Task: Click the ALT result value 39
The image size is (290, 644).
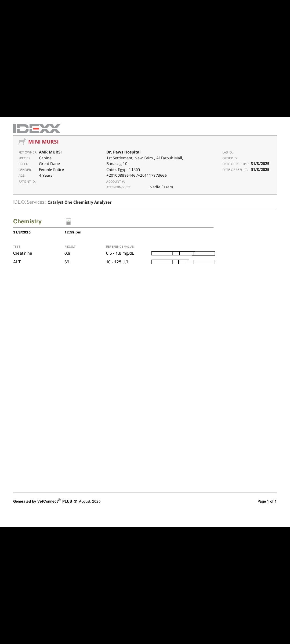Action: click(67, 262)
